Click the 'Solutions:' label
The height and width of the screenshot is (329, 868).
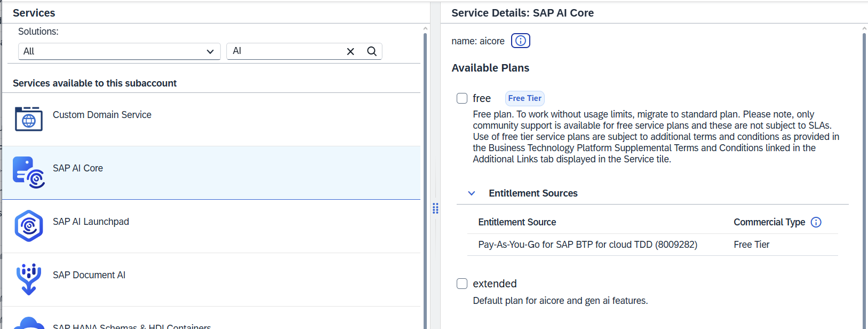(38, 32)
